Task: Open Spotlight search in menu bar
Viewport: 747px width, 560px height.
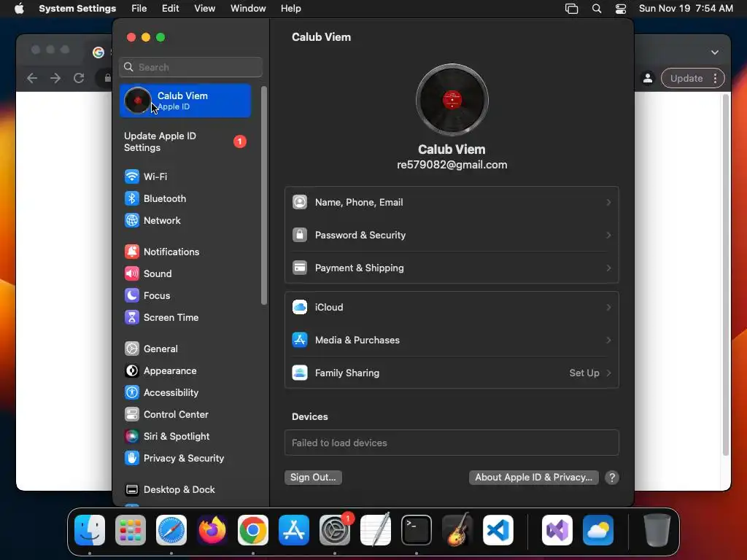Action: click(x=597, y=9)
